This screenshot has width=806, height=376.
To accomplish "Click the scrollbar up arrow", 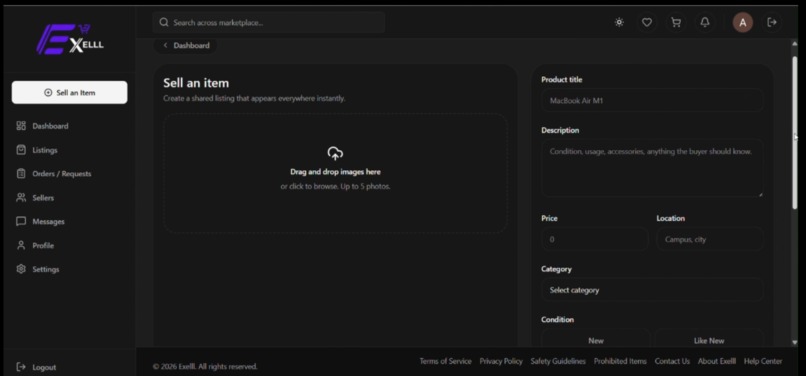I will [795, 44].
